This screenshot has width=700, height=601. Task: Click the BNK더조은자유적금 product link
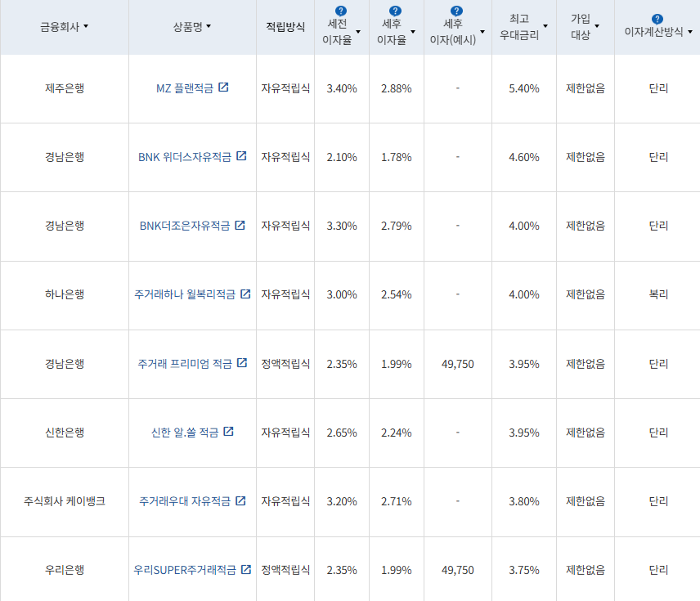(186, 226)
